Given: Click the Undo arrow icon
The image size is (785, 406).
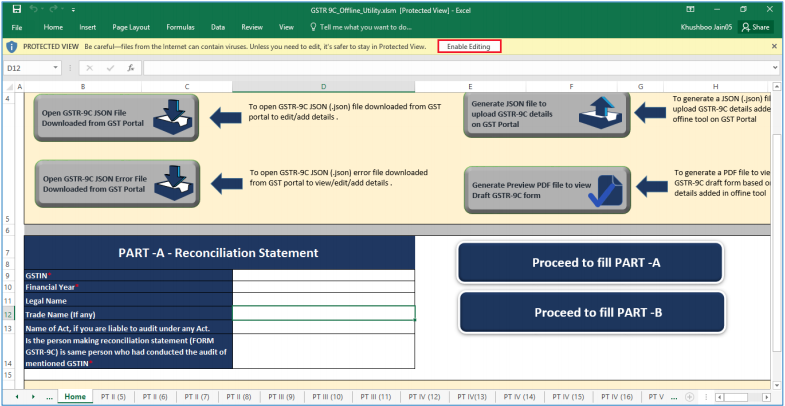Looking at the screenshot, I should (34, 10).
